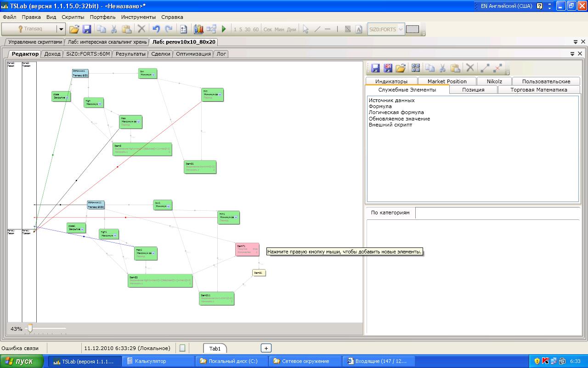Open file using main toolbar folder icon
The image size is (588, 368).
(x=74, y=29)
